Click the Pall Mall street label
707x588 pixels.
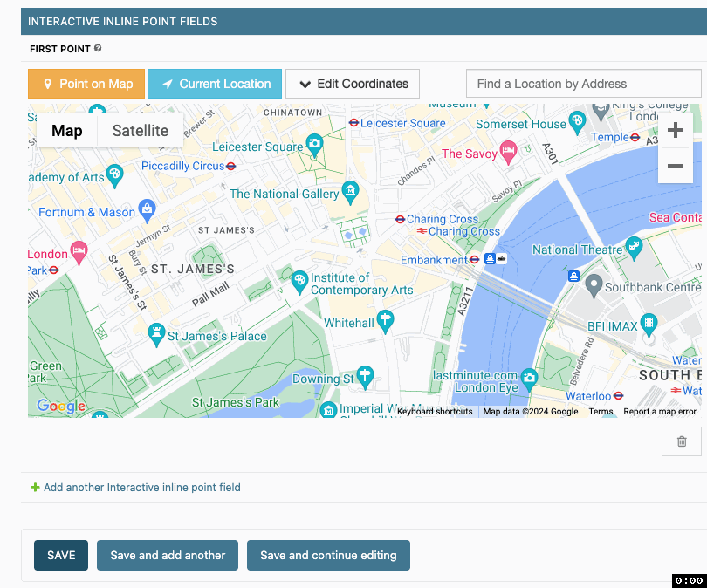point(210,294)
